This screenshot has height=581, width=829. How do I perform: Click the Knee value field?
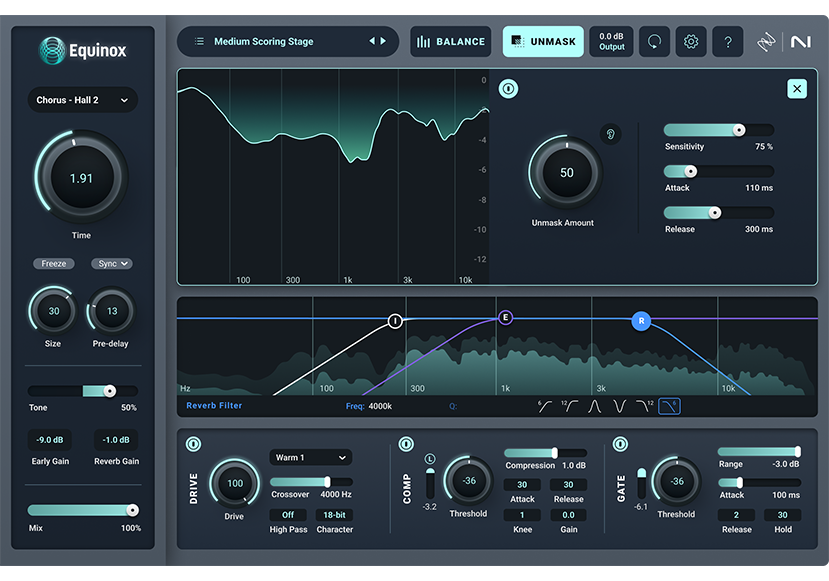pos(522,515)
